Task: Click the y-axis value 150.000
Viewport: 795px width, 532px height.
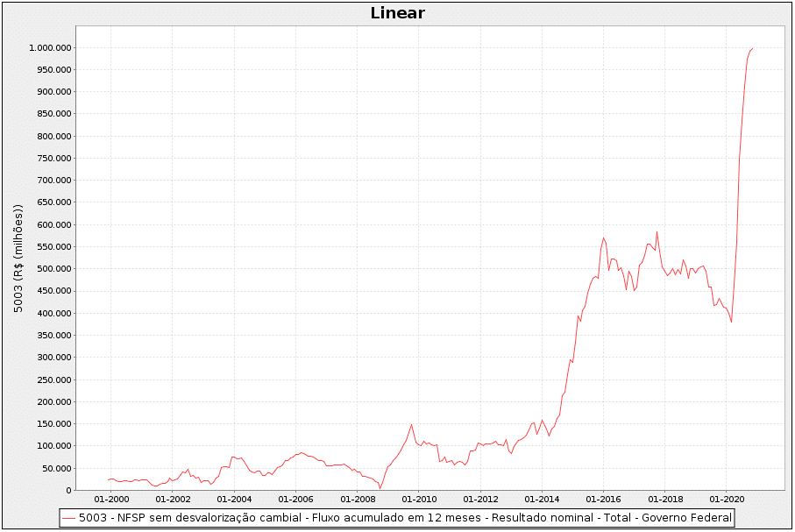Action: pos(53,424)
